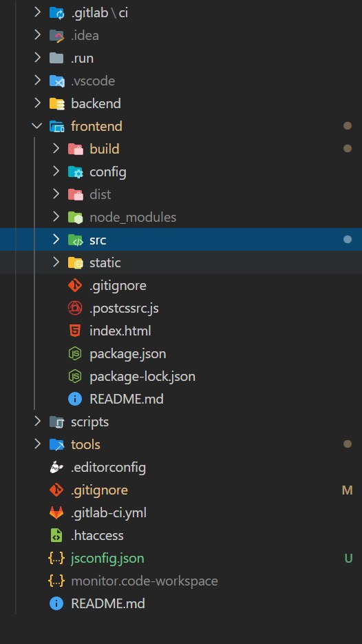The width and height of the screenshot is (362, 644).
Task: Click the .gitlab\ci folder icon
Action: coord(56,12)
